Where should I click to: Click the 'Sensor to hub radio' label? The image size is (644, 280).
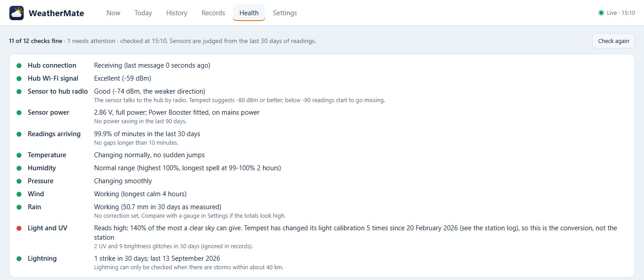(x=58, y=91)
